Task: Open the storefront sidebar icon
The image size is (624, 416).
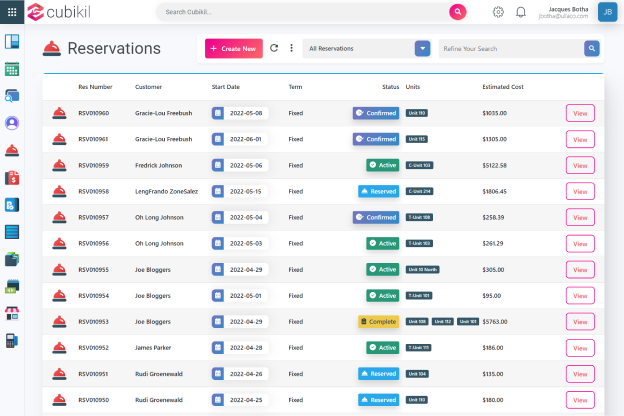Action: (x=12, y=314)
